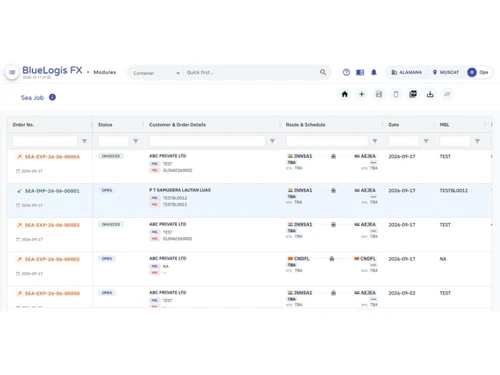Viewport: 500px width, 375px height.
Task: Open Customer & Order Details filter icon
Action: [x=272, y=141]
